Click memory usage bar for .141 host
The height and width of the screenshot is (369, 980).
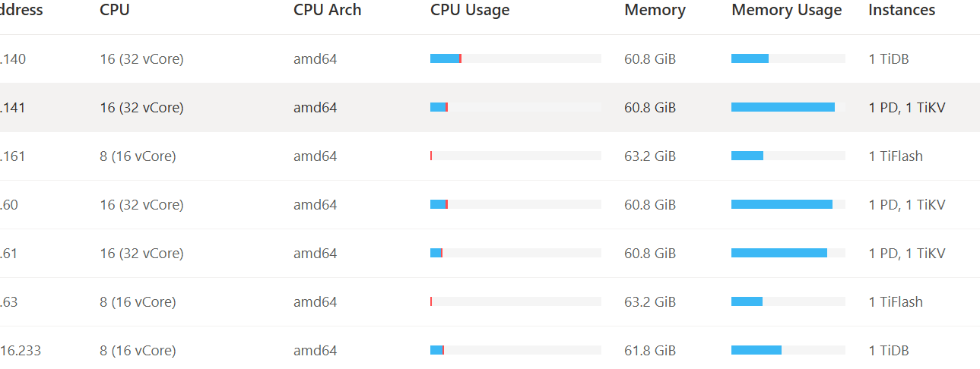(x=788, y=107)
